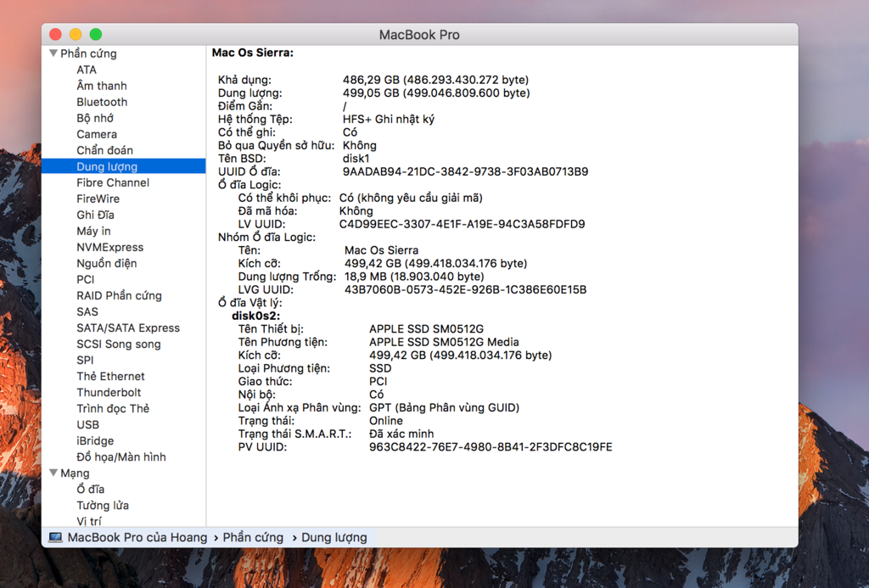Click the PV UUID 963C8422 value
This screenshot has width=869, height=588.
pos(491,447)
